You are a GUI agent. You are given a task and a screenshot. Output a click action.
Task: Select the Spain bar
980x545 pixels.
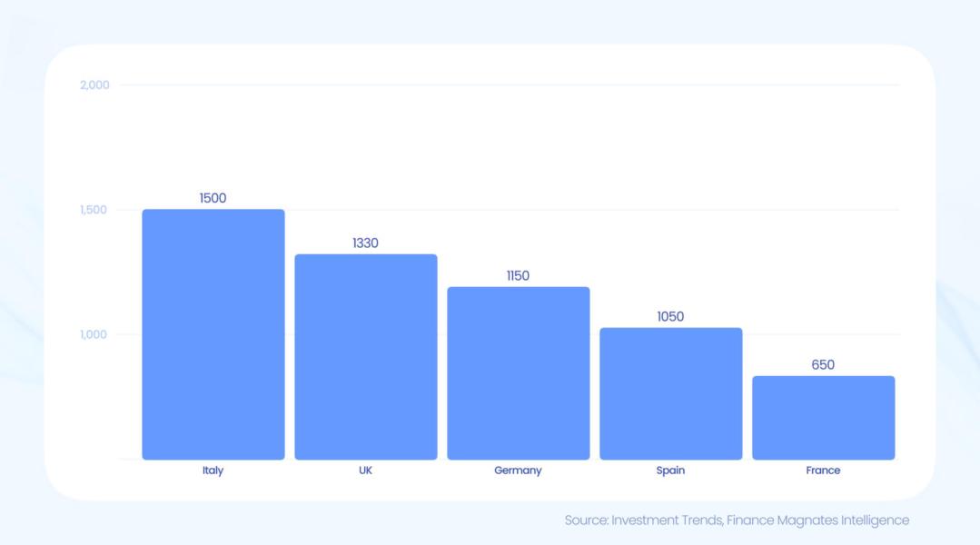(671, 393)
